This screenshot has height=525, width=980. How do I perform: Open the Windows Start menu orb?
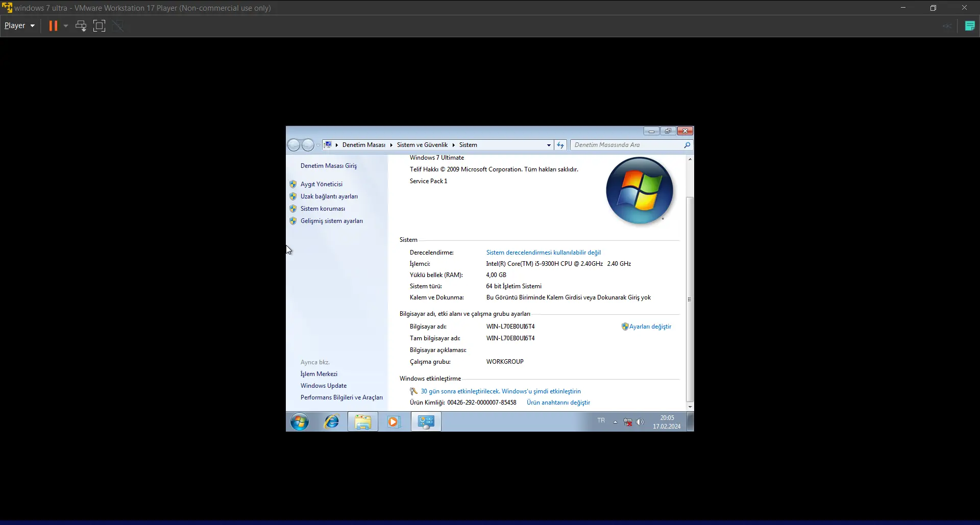click(x=300, y=422)
